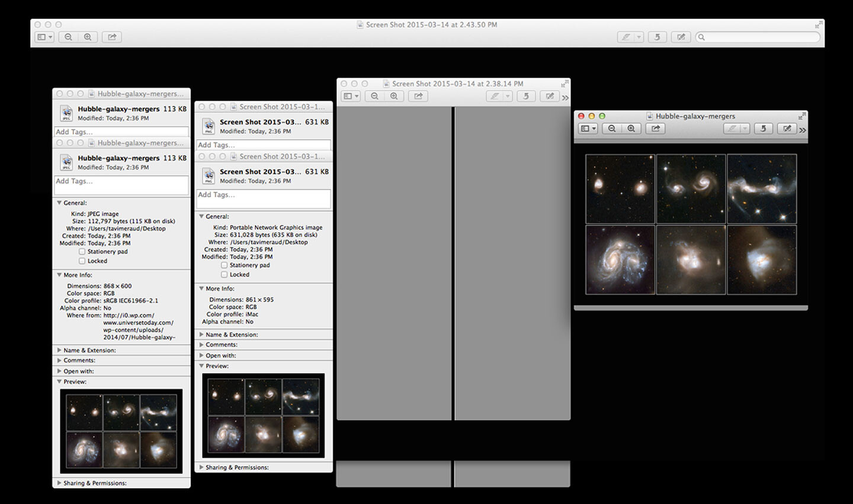The width and height of the screenshot is (853, 504).
Task: Show overflow toolbar items in the 2.38.14 PM window
Action: (x=565, y=98)
